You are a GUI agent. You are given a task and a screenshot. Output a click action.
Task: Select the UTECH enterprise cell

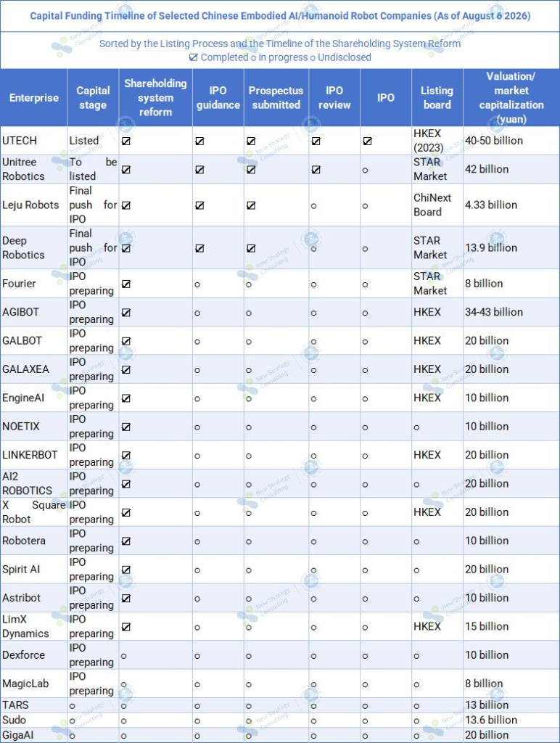coord(33,141)
